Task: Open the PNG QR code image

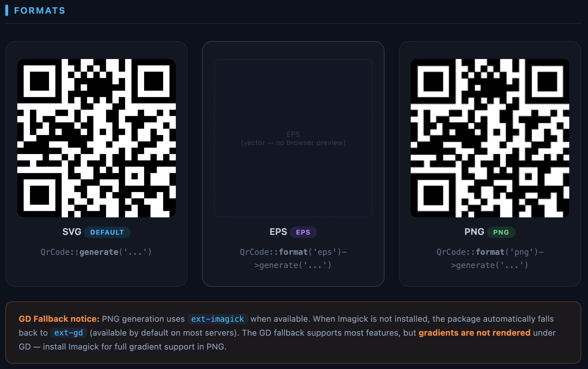Action: (490, 138)
